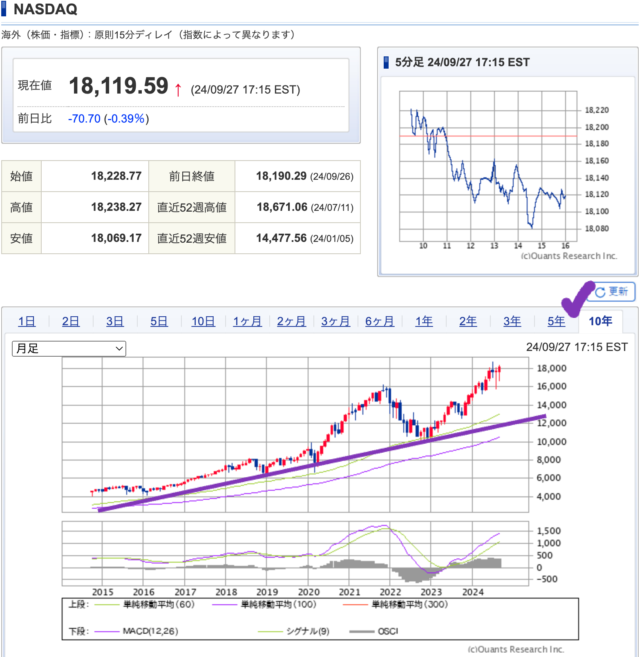The height and width of the screenshot is (657, 644).
Task: Click the 10-year monthly candlestick chart
Action: [x=295, y=434]
